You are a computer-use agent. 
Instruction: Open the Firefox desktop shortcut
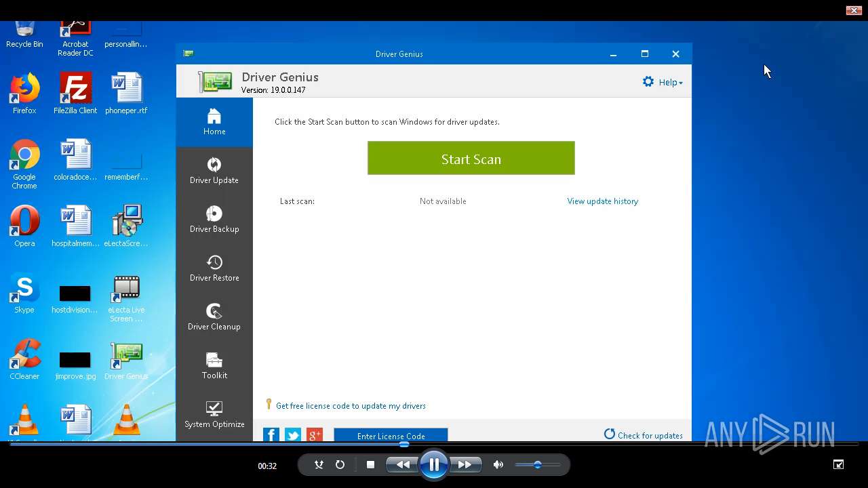[x=24, y=94]
